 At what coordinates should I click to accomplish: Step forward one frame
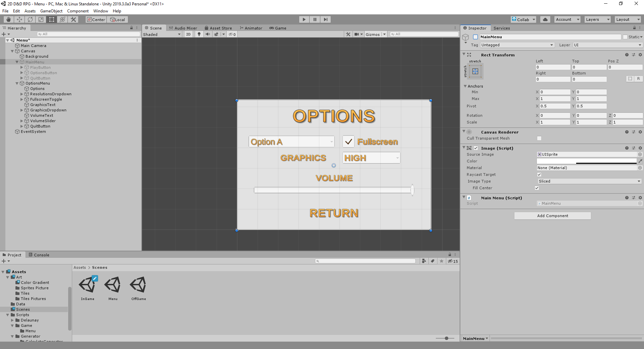pyautogui.click(x=326, y=19)
